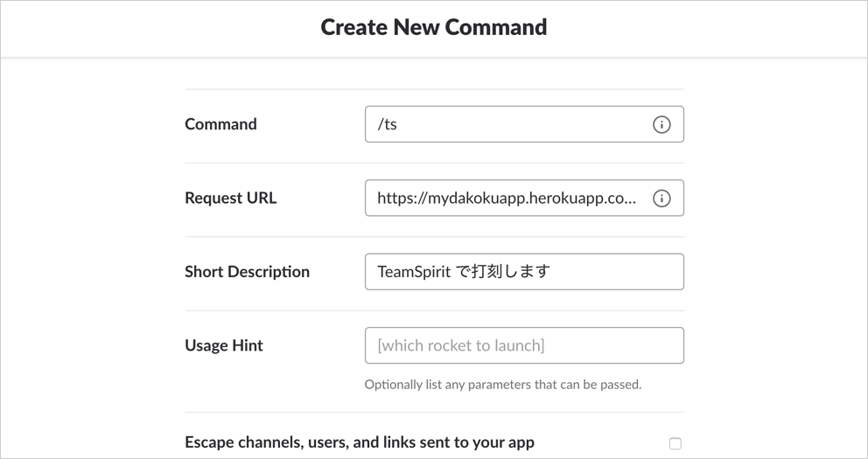The image size is (868, 459).
Task: Click the "Usage Hint" field label
Action: (223, 345)
